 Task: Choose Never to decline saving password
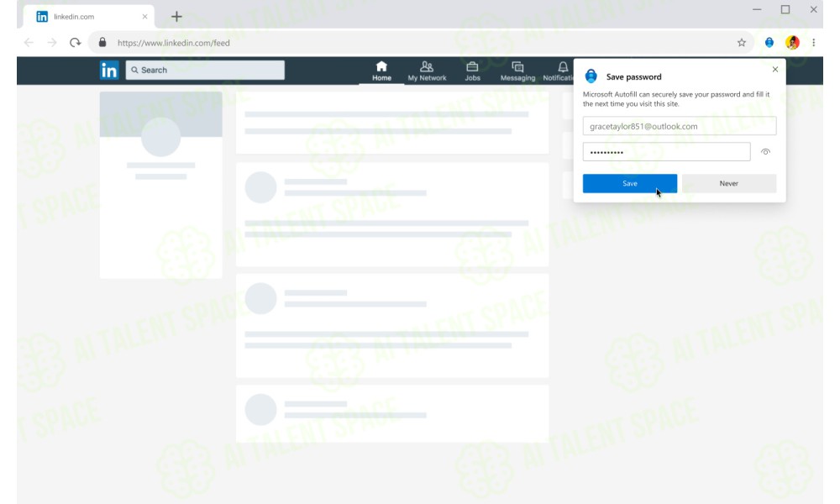pyautogui.click(x=728, y=183)
